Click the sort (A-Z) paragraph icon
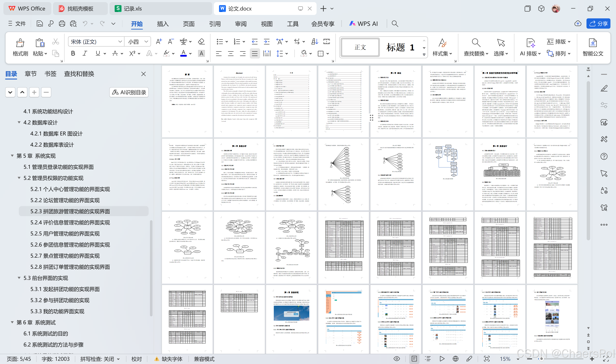616x364 pixels. pyautogui.click(x=314, y=41)
